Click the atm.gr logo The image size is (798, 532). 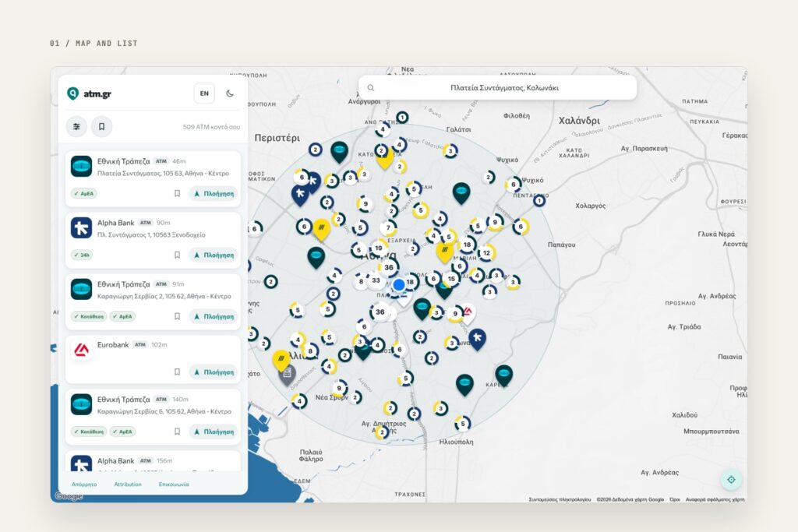click(89, 93)
